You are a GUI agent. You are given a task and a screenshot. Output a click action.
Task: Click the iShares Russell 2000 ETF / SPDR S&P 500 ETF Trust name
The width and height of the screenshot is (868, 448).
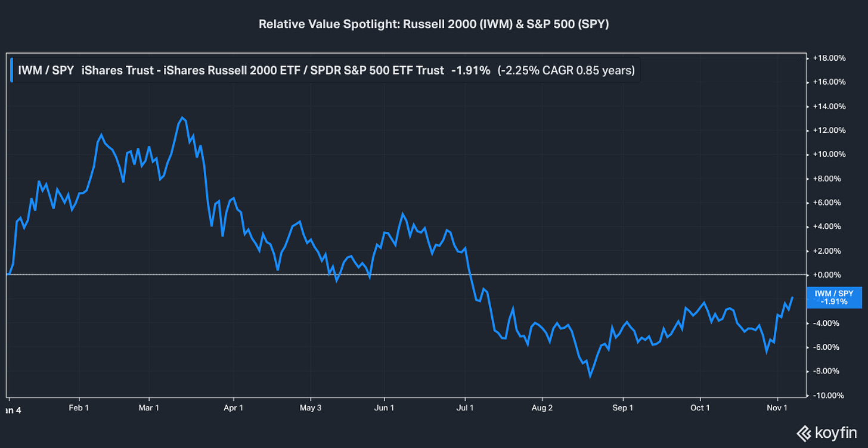263,70
